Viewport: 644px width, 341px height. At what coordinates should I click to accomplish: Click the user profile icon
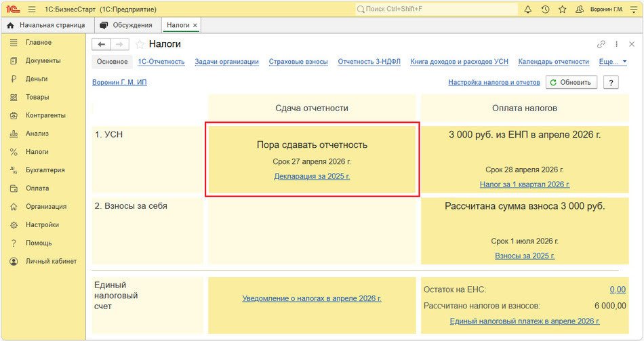coord(580,9)
